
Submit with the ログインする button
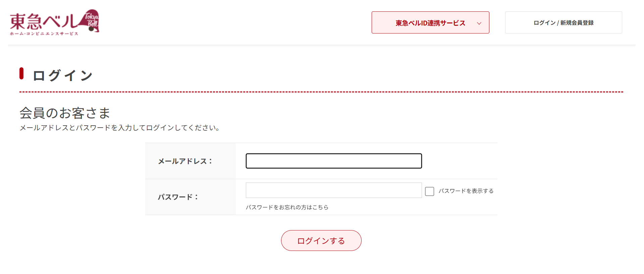(x=321, y=241)
